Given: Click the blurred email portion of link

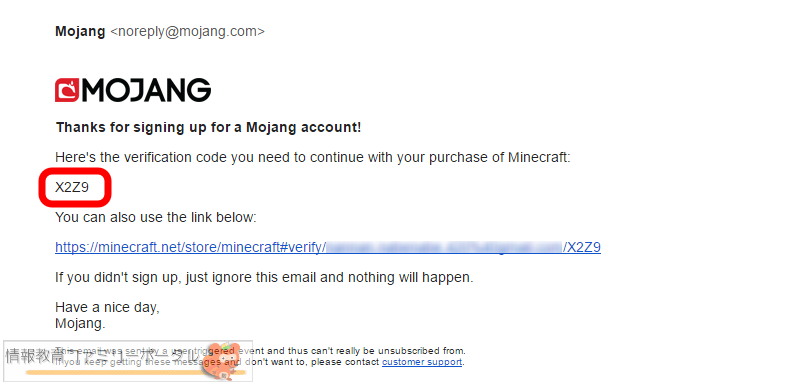Looking at the screenshot, I should [445, 248].
